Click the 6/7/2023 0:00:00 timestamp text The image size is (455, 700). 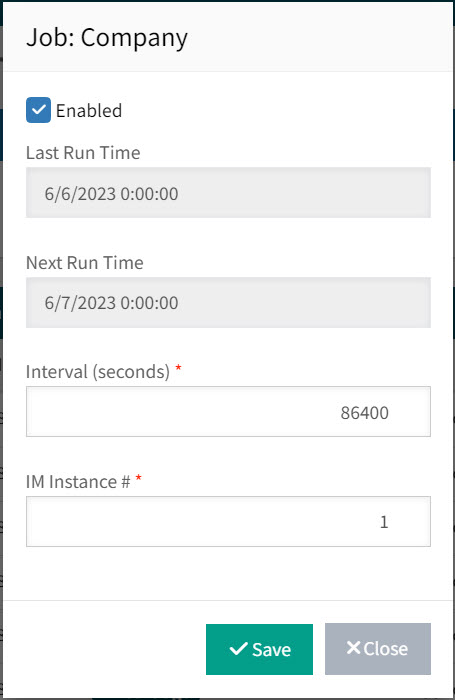pos(112,303)
